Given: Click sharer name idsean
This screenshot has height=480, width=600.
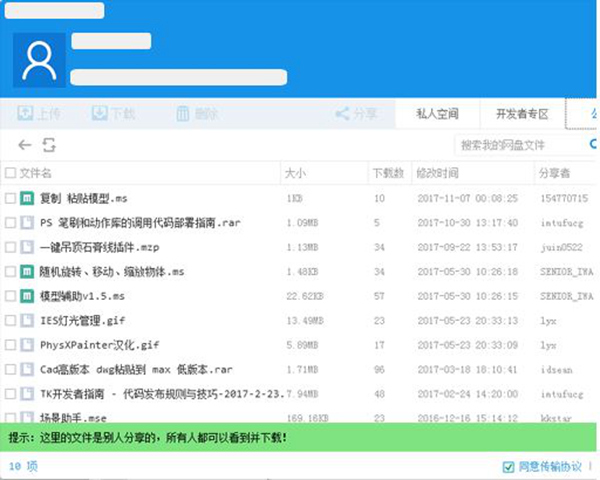Looking at the screenshot, I should click(557, 369).
